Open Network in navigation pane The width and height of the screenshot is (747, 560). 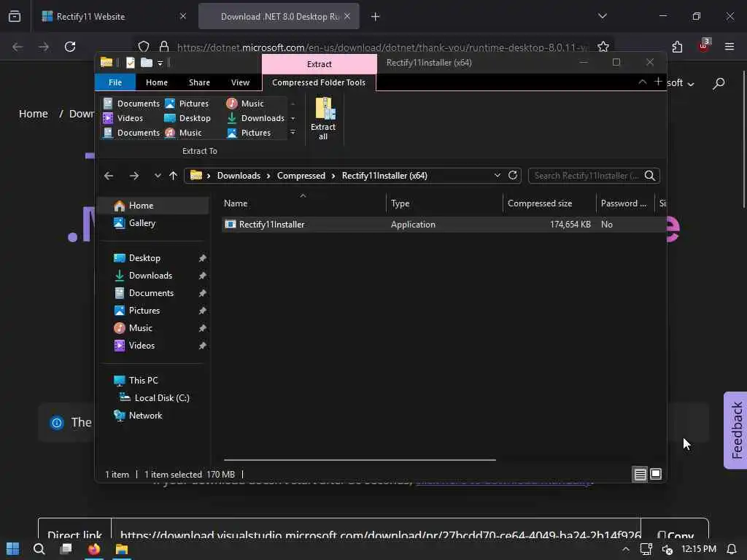[153, 415]
